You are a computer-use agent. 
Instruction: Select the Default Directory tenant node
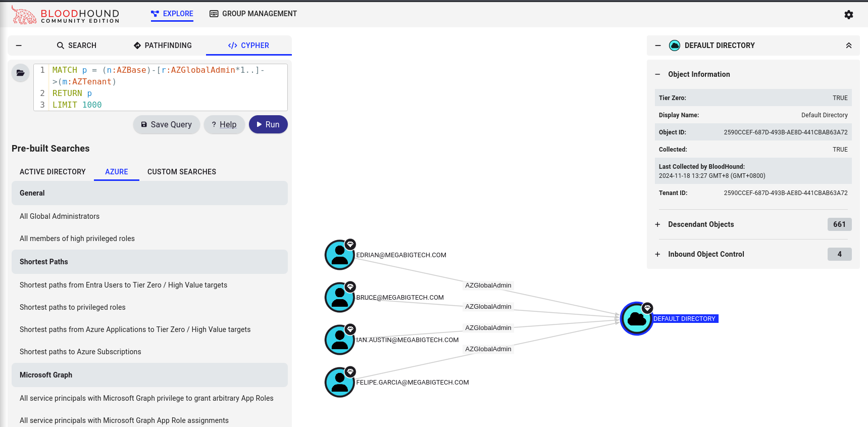(636, 319)
